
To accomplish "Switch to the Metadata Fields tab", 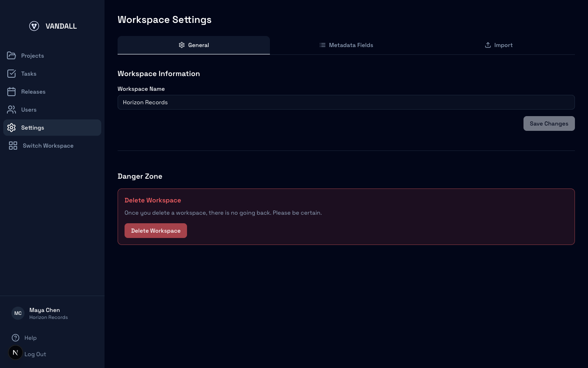I will tap(346, 45).
